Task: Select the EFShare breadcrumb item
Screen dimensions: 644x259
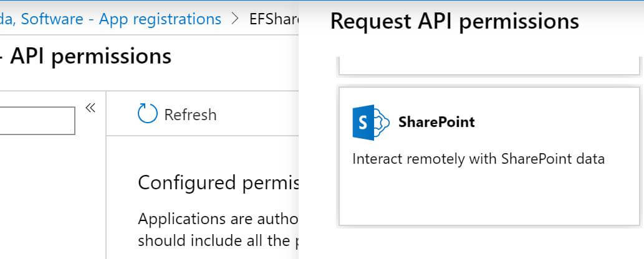Action: pyautogui.click(x=274, y=19)
